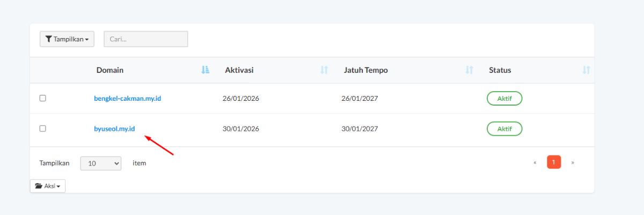This screenshot has height=215, width=644.
Task: Go to next page arrow
Action: coord(573,162)
